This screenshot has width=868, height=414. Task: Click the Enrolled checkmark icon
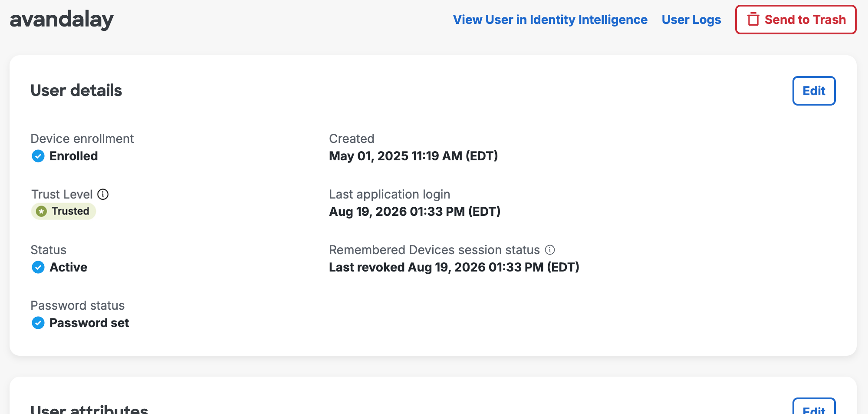pyautogui.click(x=38, y=156)
